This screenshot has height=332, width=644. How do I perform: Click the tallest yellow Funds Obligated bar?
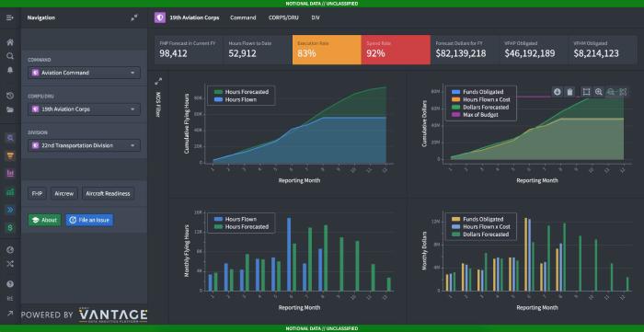pyautogui.click(x=525, y=255)
